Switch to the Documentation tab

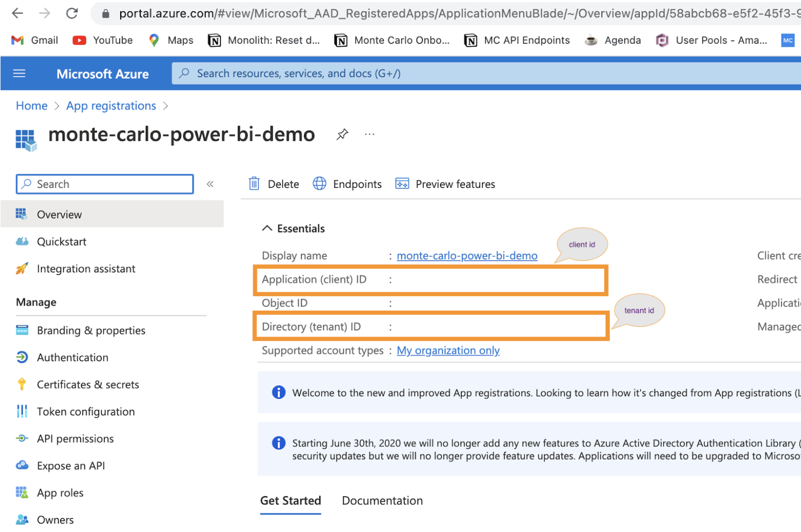point(383,501)
